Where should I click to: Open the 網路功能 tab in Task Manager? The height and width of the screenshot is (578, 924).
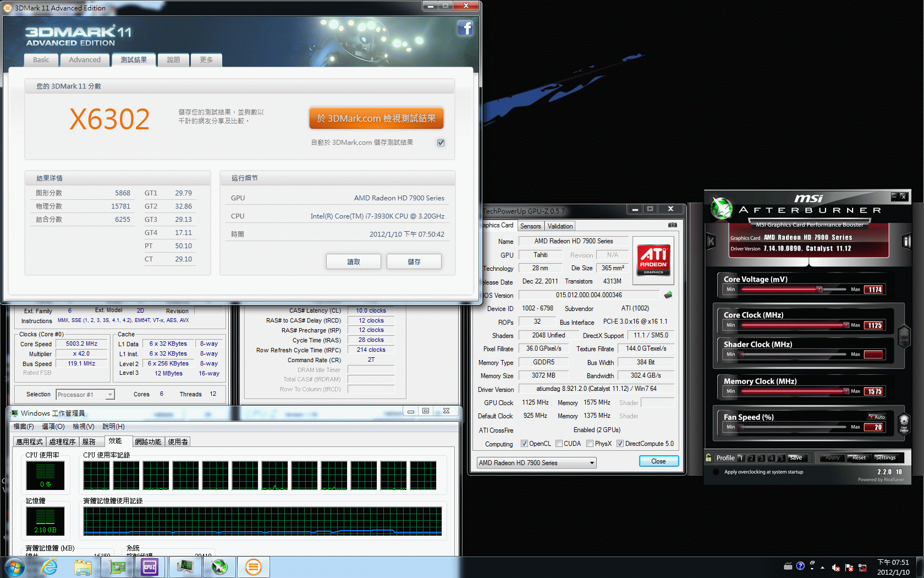tap(148, 441)
